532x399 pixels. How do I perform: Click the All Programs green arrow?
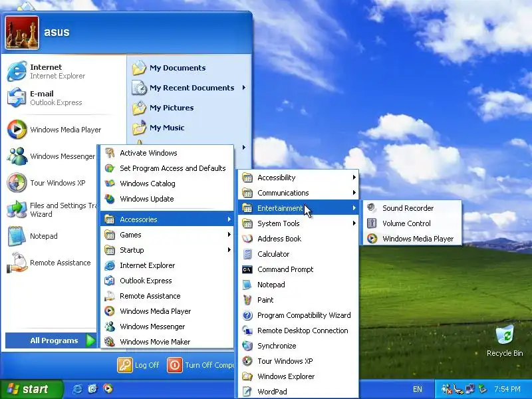click(x=90, y=340)
